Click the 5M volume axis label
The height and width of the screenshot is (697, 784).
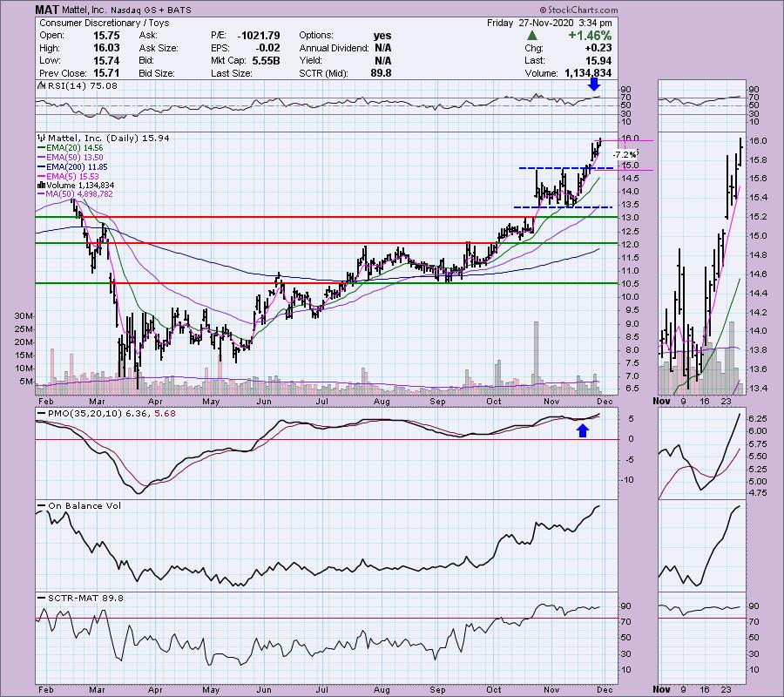[x=26, y=382]
